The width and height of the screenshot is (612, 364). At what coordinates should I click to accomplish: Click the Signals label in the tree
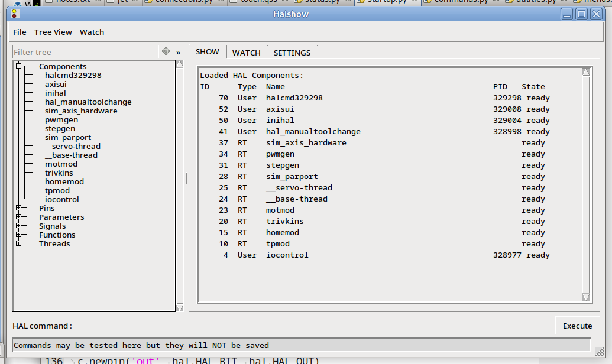point(52,226)
